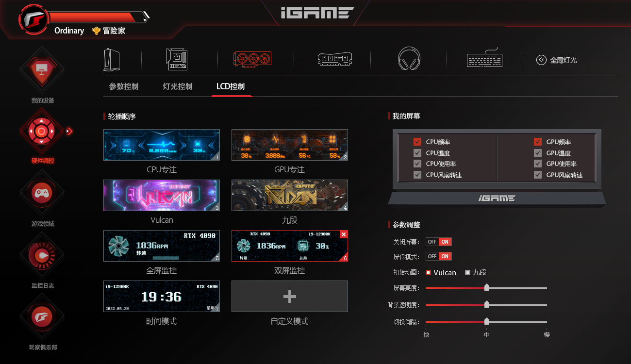Viewport: 631px width, 364px height.
Task: Toggle the CPU风扇转速 checkbox
Action: click(417, 175)
